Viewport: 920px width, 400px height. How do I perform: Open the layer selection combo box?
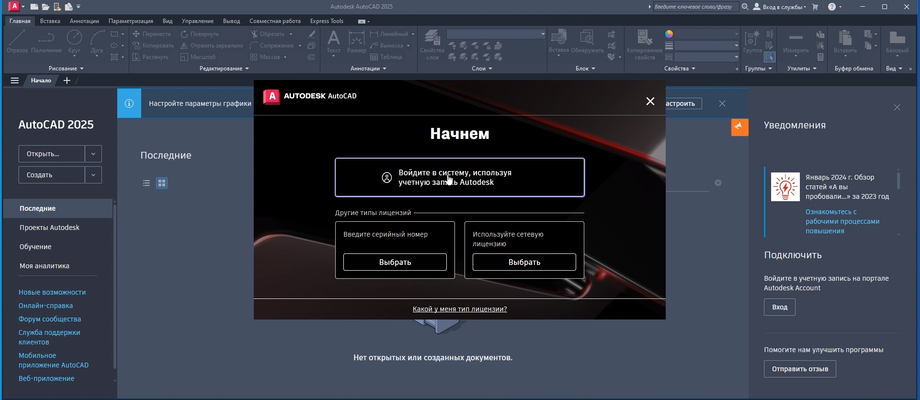(496, 34)
